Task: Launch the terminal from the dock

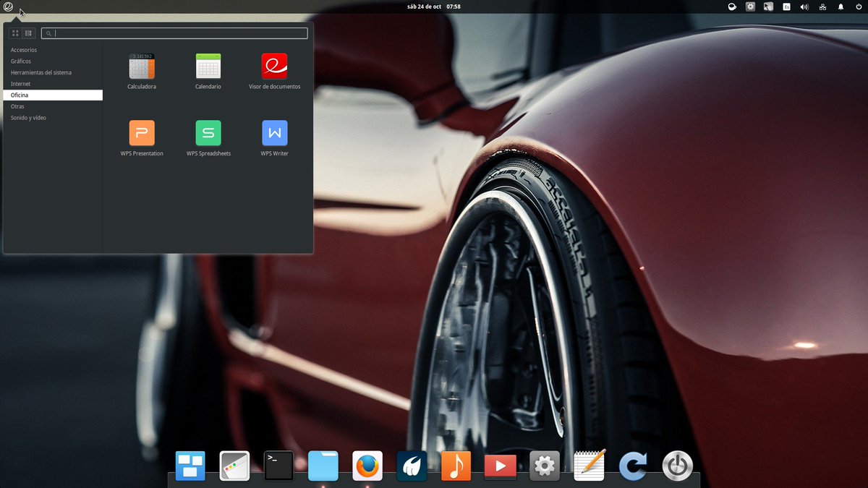Action: coord(279,466)
